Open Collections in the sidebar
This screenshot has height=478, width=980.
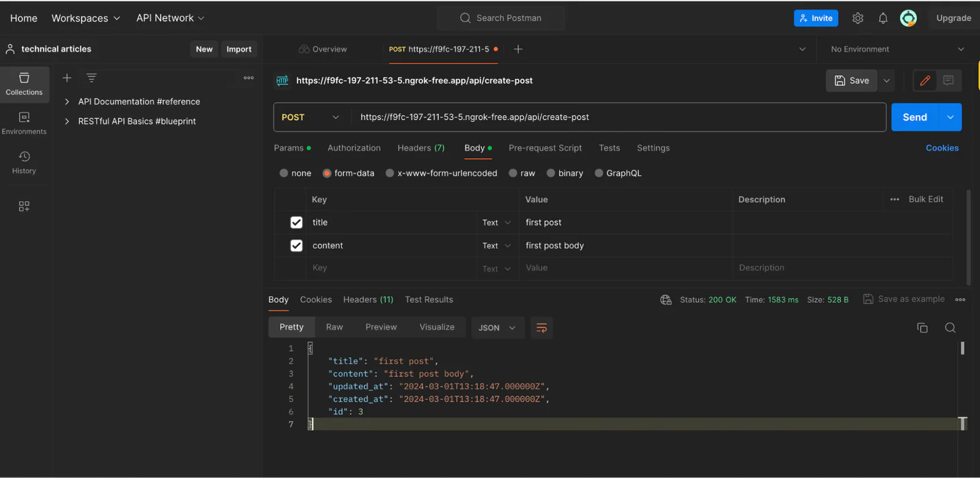24,84
